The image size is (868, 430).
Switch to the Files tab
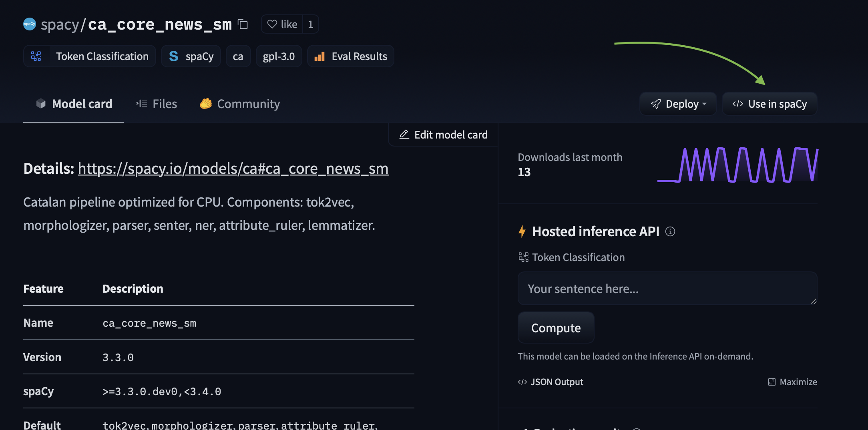[157, 104]
